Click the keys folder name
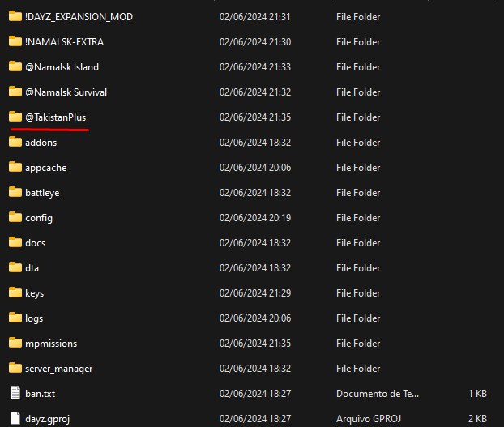 coord(34,293)
